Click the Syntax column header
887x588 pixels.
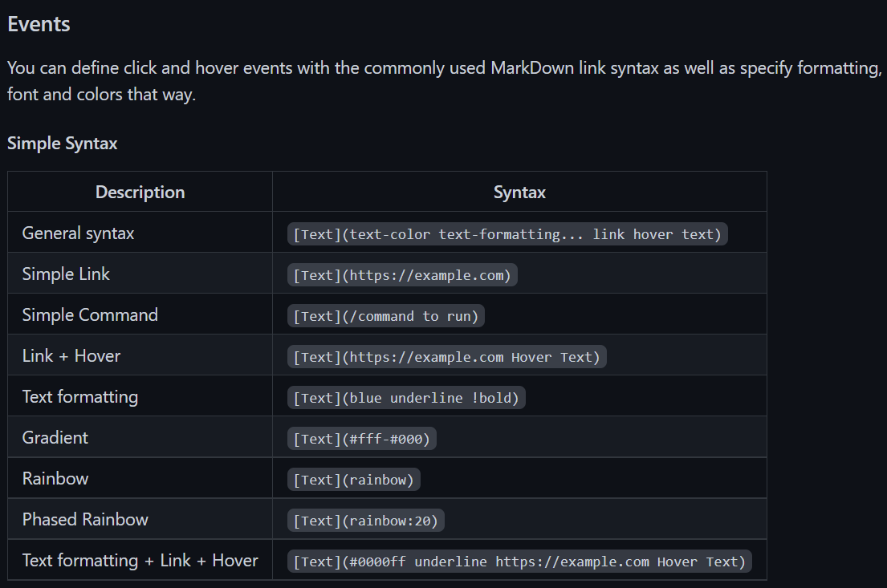(x=519, y=193)
